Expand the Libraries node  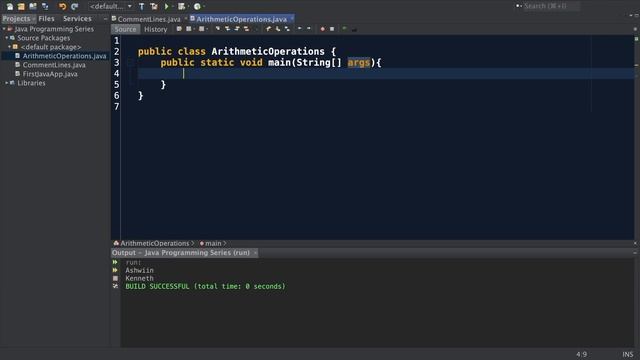[x=7, y=83]
